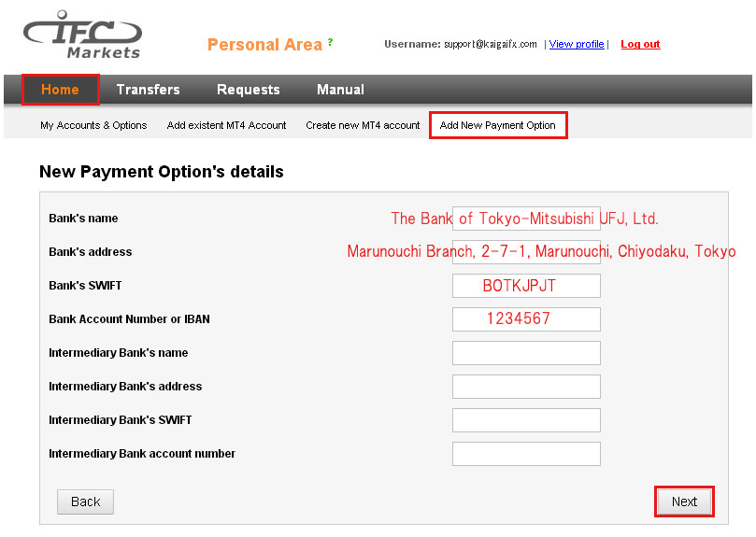
Task: Select My Accounts & Options submenu
Action: pos(93,125)
